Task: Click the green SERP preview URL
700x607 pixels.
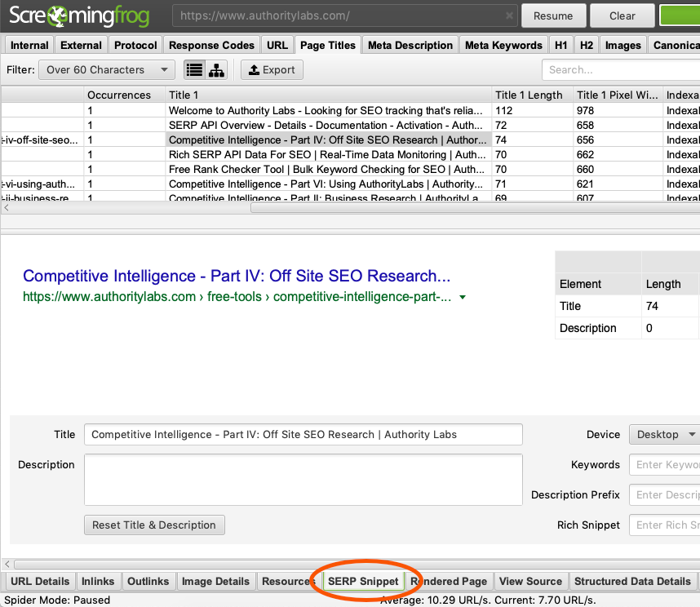Action: click(x=237, y=297)
